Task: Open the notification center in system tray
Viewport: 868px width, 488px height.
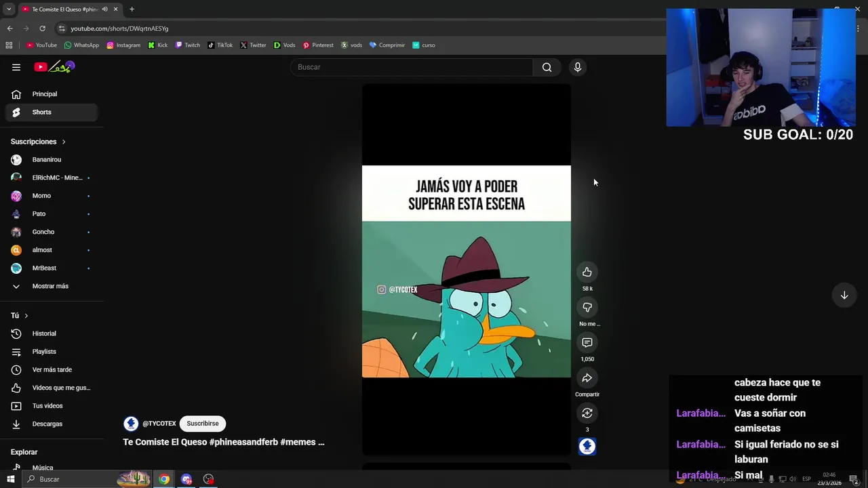Action: 854,479
